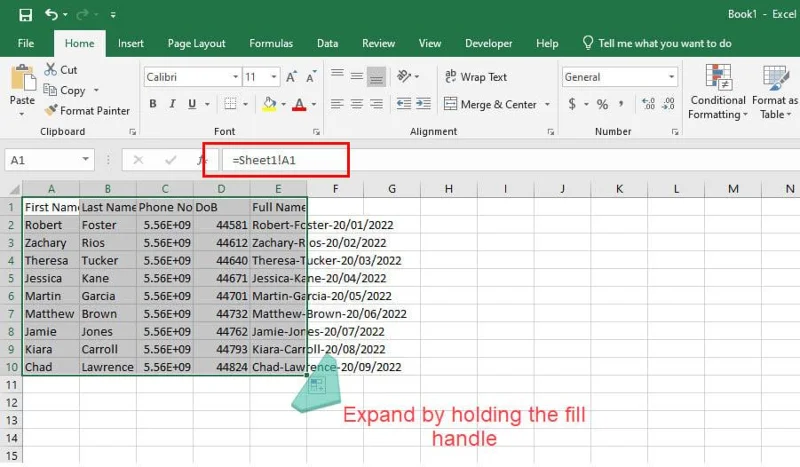The height and width of the screenshot is (467, 800).
Task: Click Increase Font Size icon
Action: click(x=291, y=77)
